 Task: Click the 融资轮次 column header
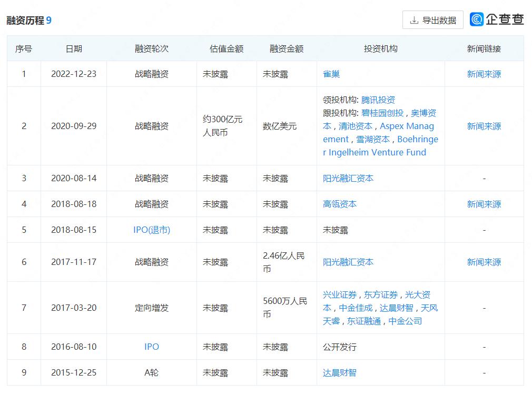(x=152, y=48)
